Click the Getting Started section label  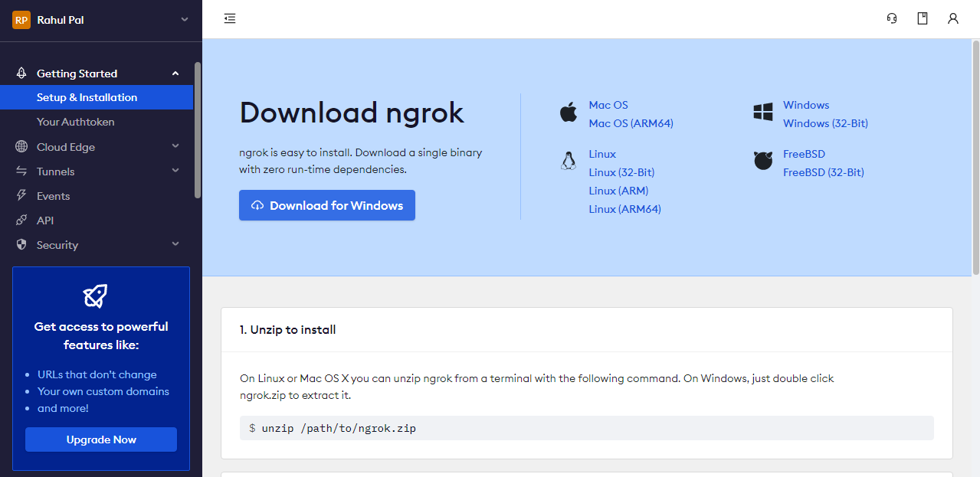(77, 74)
